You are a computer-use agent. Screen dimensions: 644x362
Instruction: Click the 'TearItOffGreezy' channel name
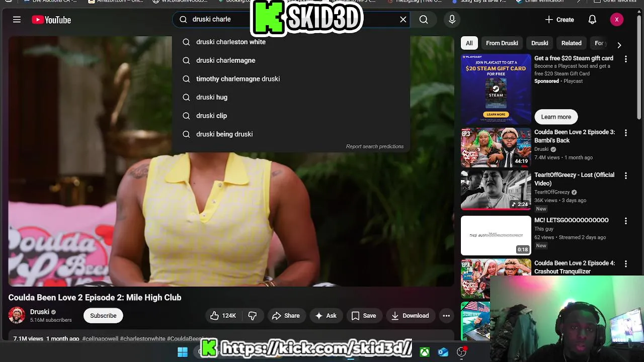tap(552, 192)
